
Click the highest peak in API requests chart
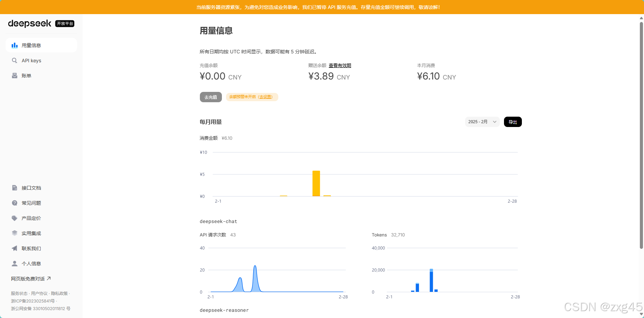click(255, 266)
